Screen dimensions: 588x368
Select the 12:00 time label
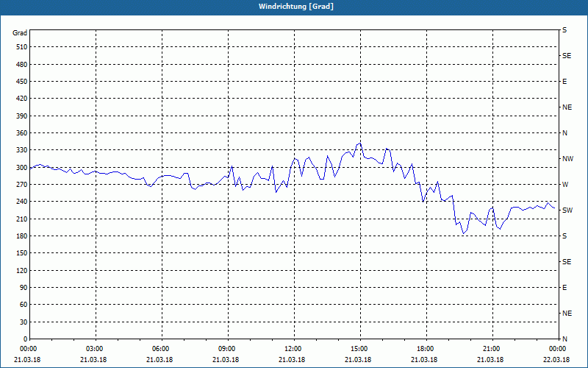coord(293,349)
